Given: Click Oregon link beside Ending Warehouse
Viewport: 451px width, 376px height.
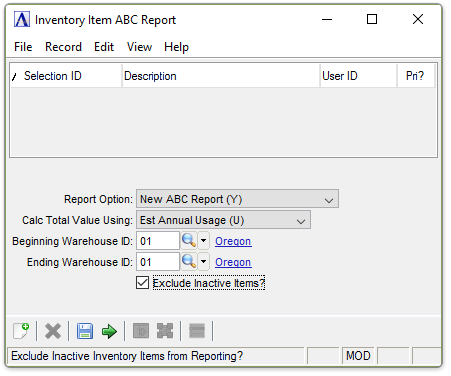Looking at the screenshot, I should pyautogui.click(x=233, y=262).
